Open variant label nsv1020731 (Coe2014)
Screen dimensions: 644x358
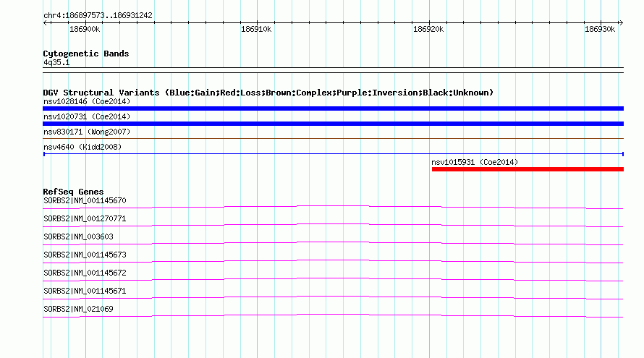click(87, 116)
